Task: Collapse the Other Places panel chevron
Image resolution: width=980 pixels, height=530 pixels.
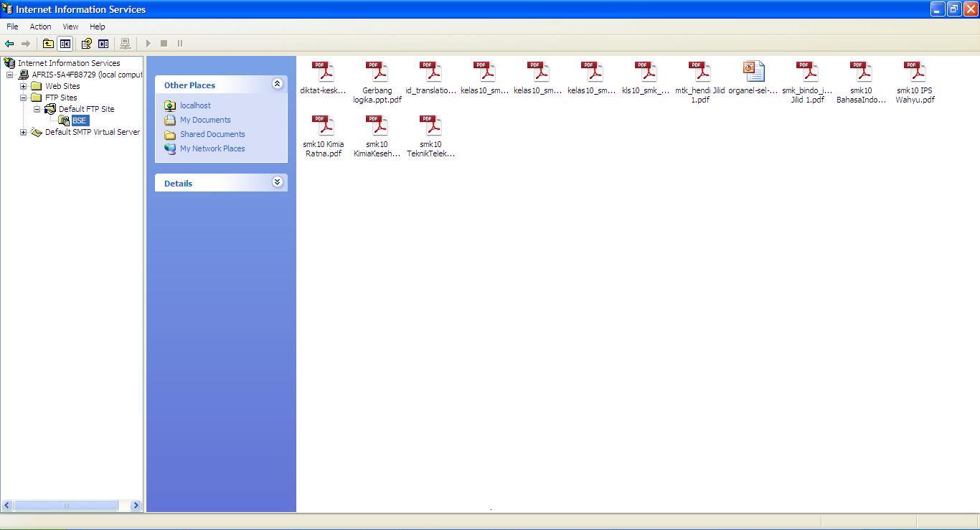Action: coord(277,84)
